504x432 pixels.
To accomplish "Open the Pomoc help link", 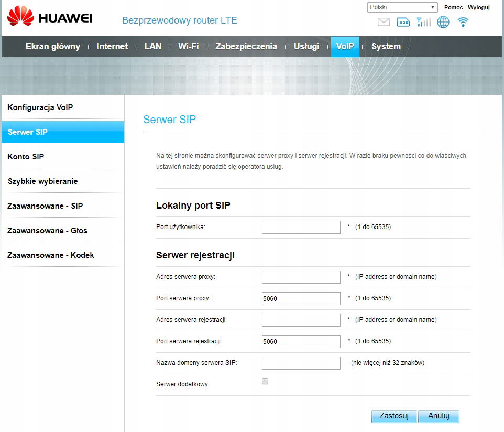I will point(453,7).
